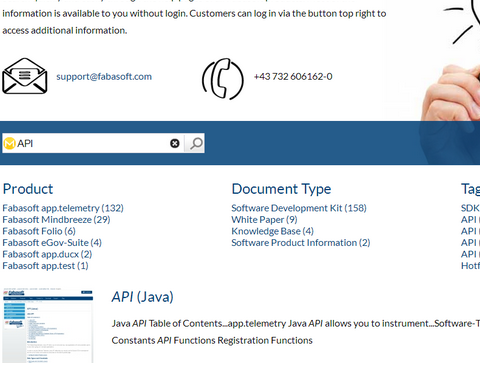Click the magnifying glass search button

[195, 143]
